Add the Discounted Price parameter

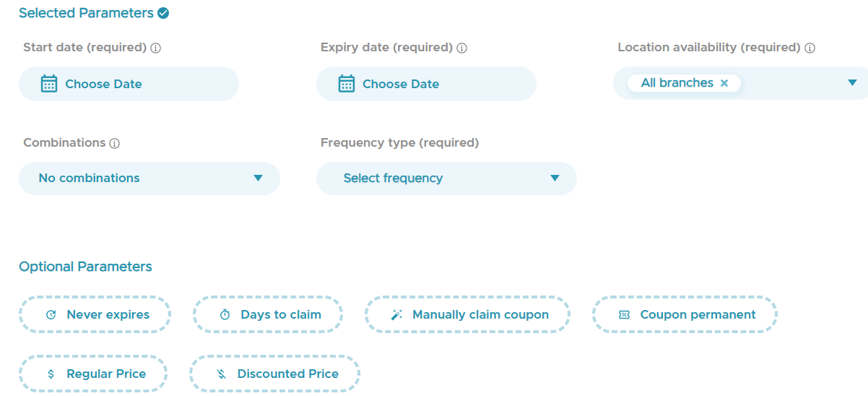click(274, 374)
